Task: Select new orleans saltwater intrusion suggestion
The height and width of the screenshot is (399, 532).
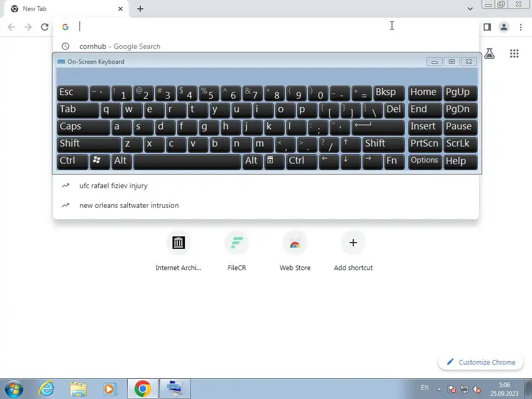Action: coord(265,205)
